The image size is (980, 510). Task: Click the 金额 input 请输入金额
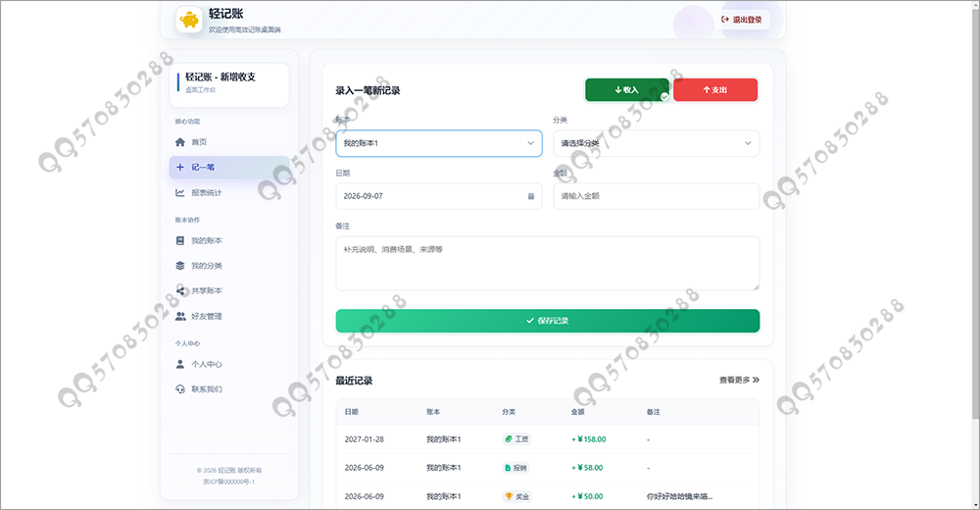(x=657, y=196)
